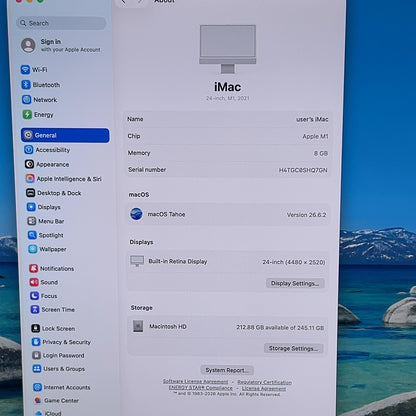
Task: Open Energy settings icon
Action: [x=27, y=114]
